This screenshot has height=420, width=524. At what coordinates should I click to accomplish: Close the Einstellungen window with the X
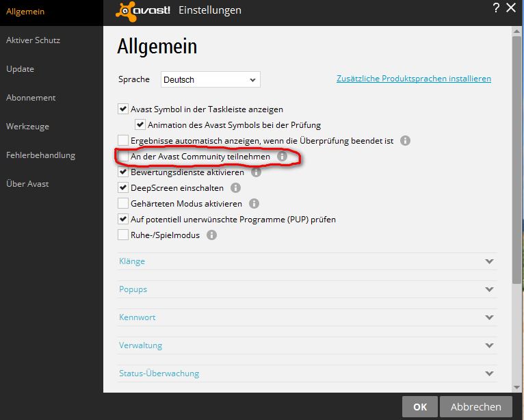point(511,8)
